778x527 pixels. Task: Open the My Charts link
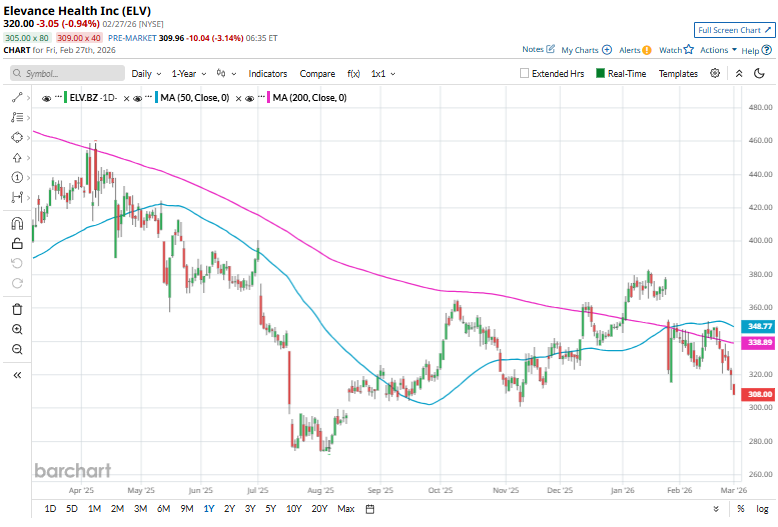[585, 50]
